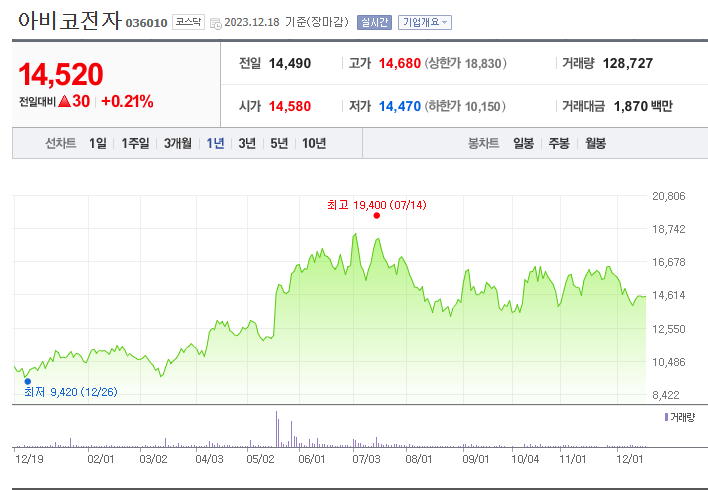This screenshot has height=490, width=708.
Task: Open the 월봉 monthly candle chart
Action: point(596,144)
